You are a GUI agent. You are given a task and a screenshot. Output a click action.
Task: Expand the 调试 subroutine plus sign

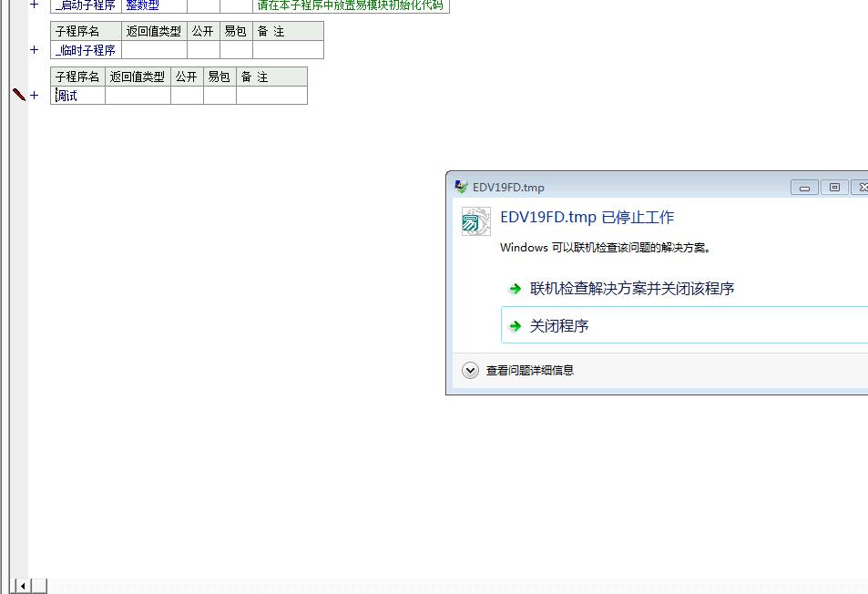[35, 96]
